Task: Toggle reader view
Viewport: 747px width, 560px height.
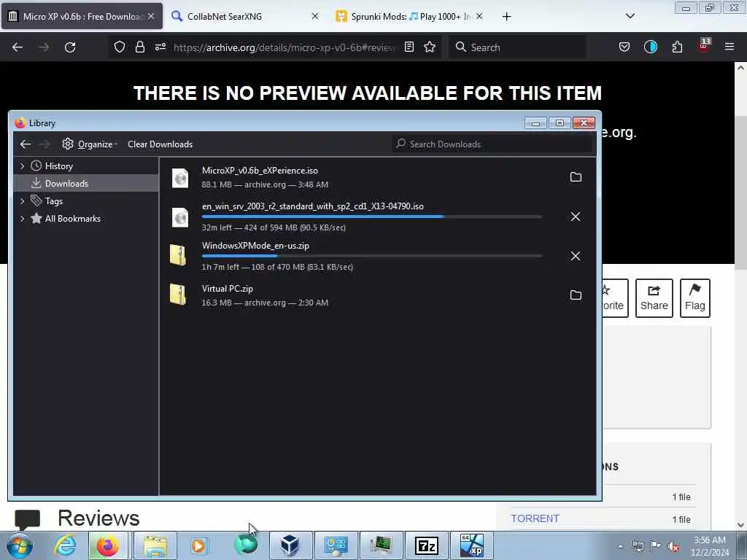Action: (409, 47)
